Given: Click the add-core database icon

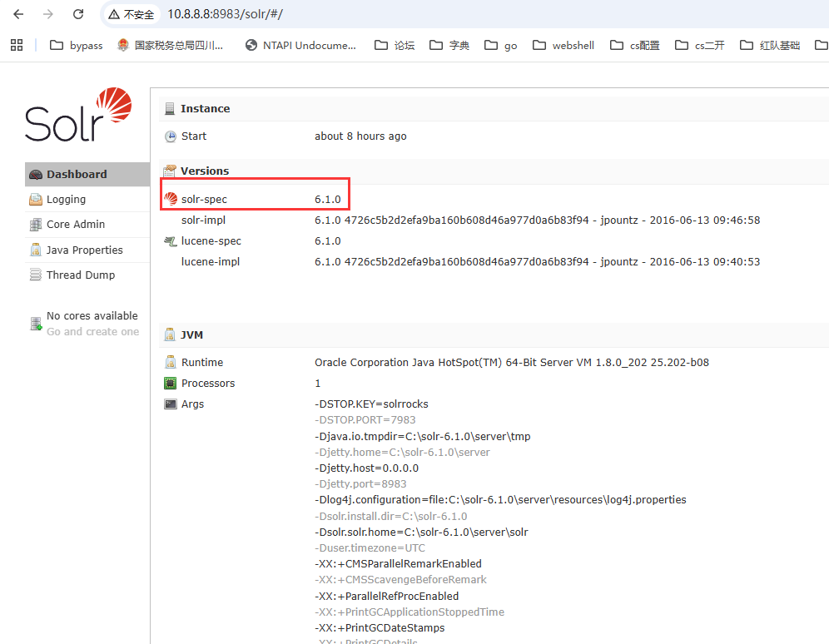Looking at the screenshot, I should point(36,324).
